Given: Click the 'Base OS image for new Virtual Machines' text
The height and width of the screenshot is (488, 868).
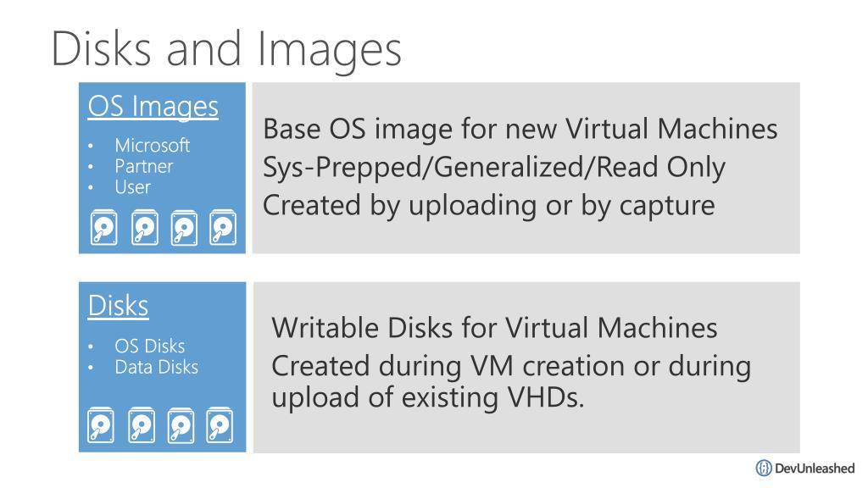Looking at the screenshot, I should tap(520, 129).
